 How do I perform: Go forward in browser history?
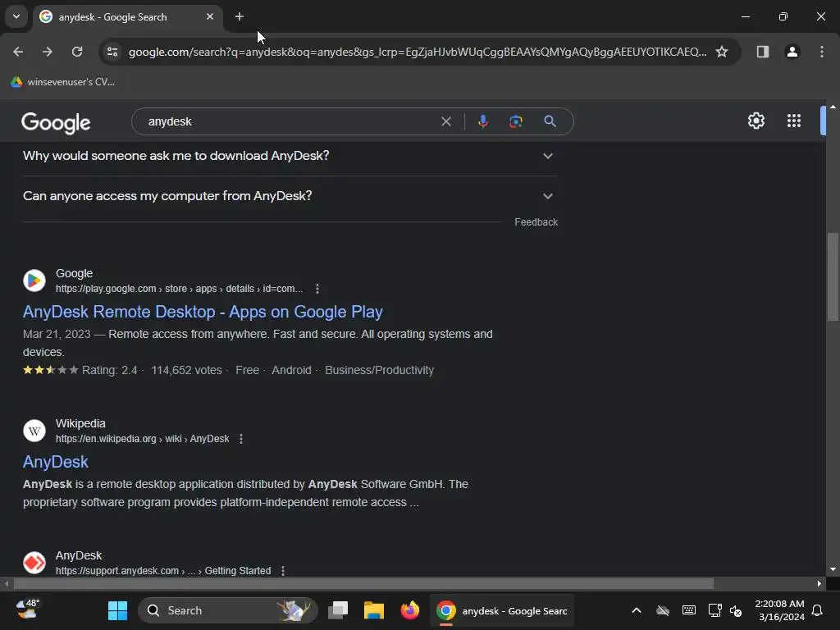coord(48,52)
